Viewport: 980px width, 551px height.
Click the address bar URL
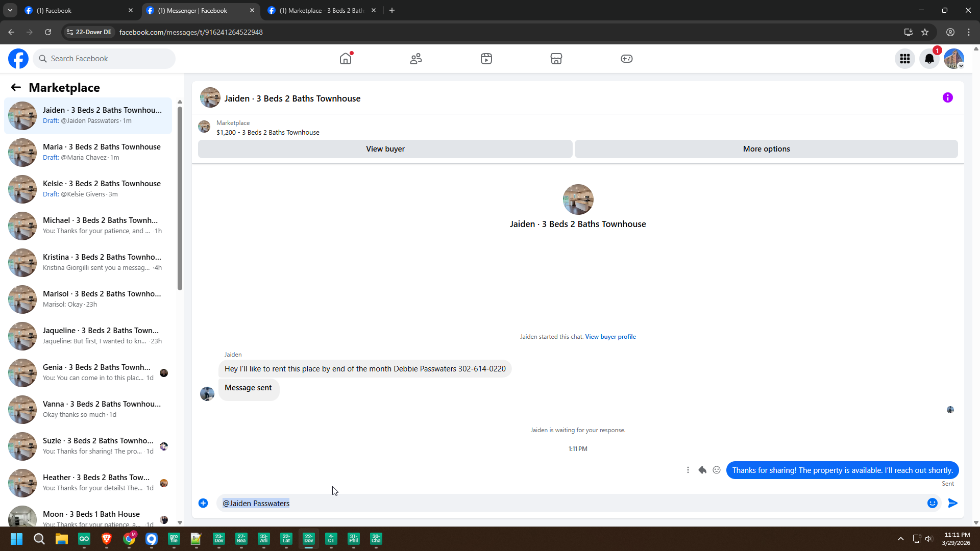[191, 32]
